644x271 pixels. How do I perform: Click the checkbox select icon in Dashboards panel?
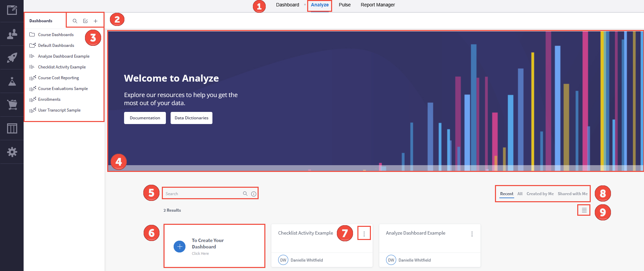(85, 21)
